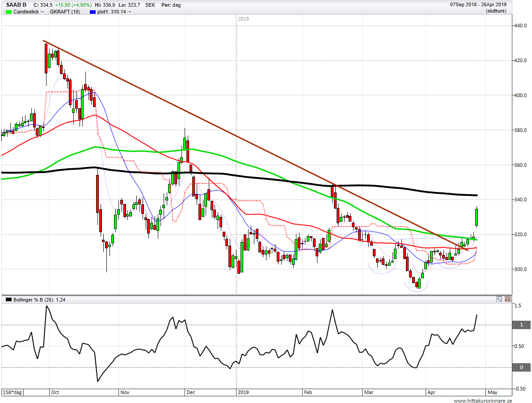Image resolution: width=532 pixels, height=403 pixels.
Task: Click the Oct label on time axis
Action: point(55,392)
